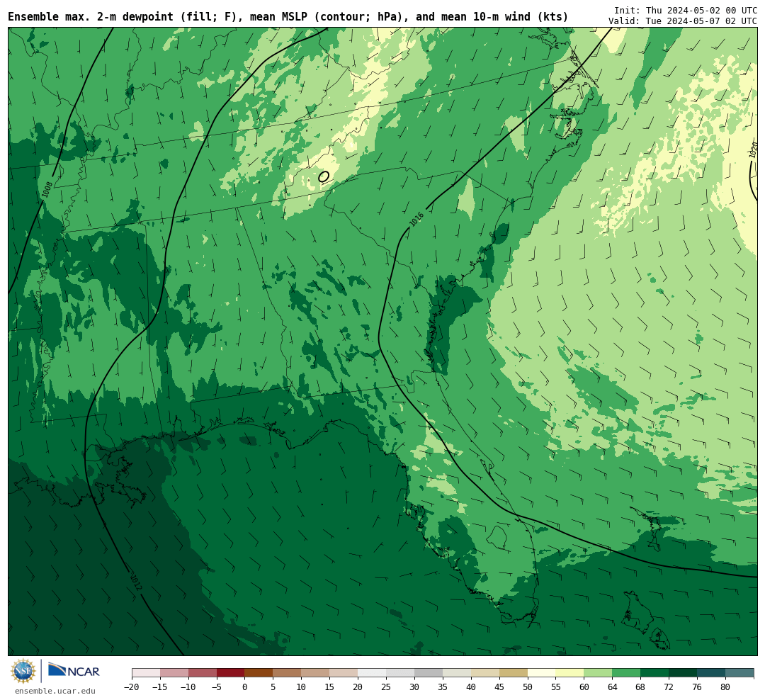
Task: Click the 80 colorbar tick label
Action: (725, 687)
